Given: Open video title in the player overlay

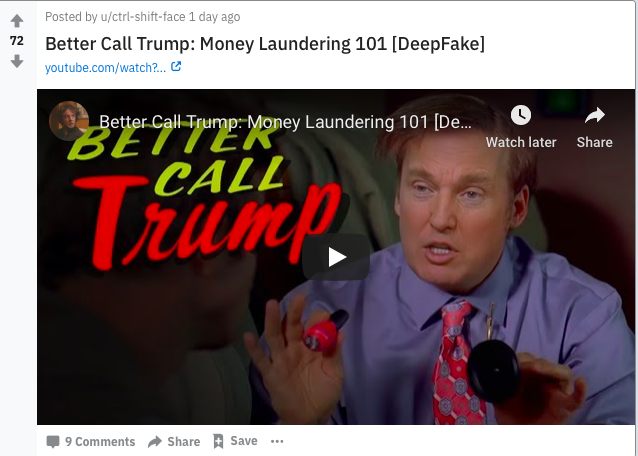Looking at the screenshot, I should (285, 122).
